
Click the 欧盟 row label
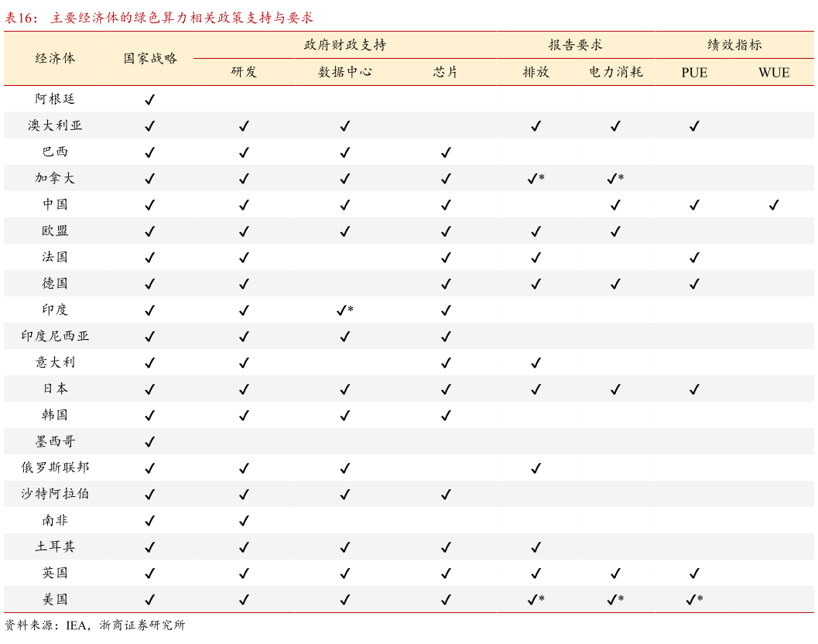click(55, 231)
